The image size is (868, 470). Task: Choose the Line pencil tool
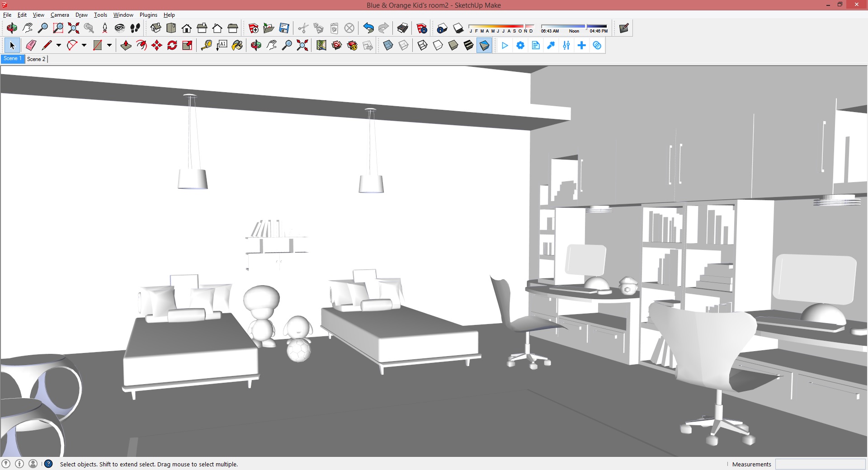pos(47,45)
